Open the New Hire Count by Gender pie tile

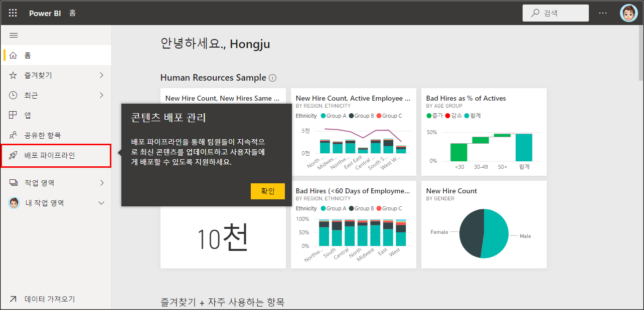pos(484,224)
